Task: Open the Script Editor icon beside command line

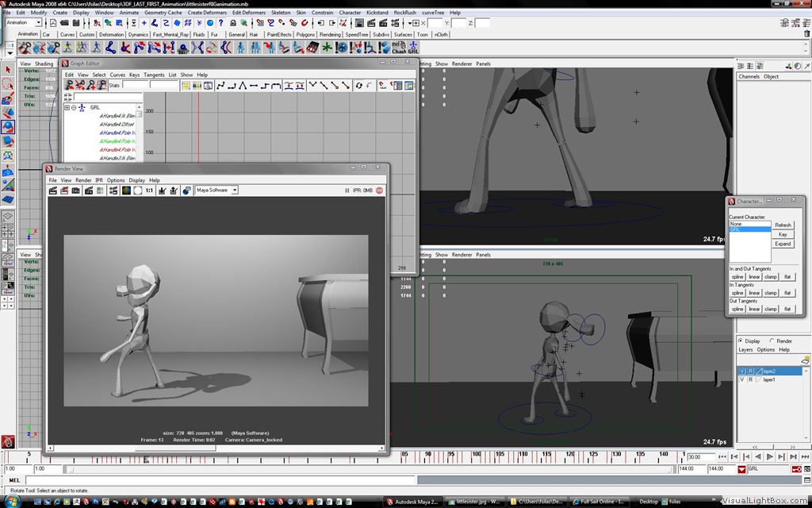Action: [x=806, y=480]
